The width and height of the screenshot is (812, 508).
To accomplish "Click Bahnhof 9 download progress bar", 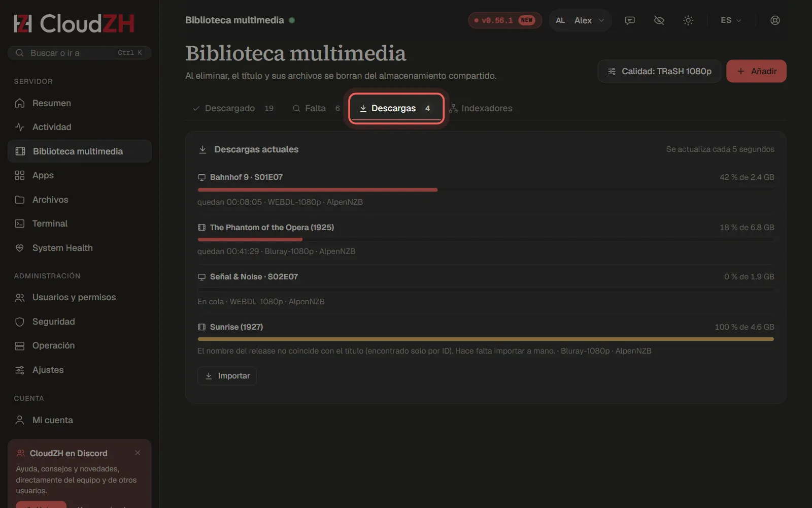I will coord(486,189).
